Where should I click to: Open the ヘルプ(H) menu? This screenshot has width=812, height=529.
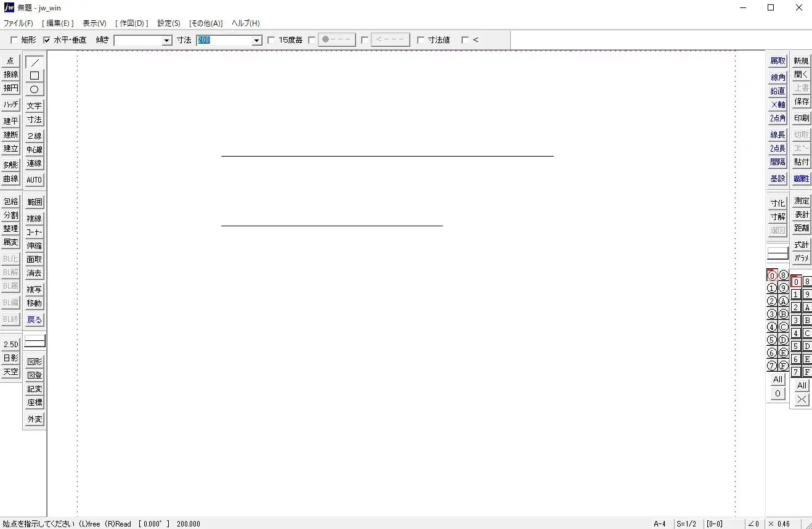click(x=246, y=23)
